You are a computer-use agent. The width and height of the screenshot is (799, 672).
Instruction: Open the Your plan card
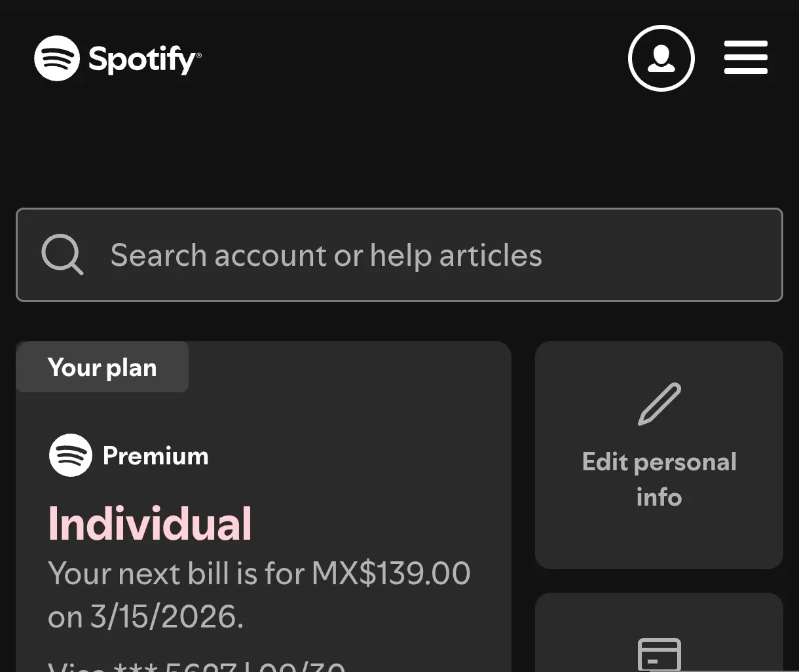point(263,506)
